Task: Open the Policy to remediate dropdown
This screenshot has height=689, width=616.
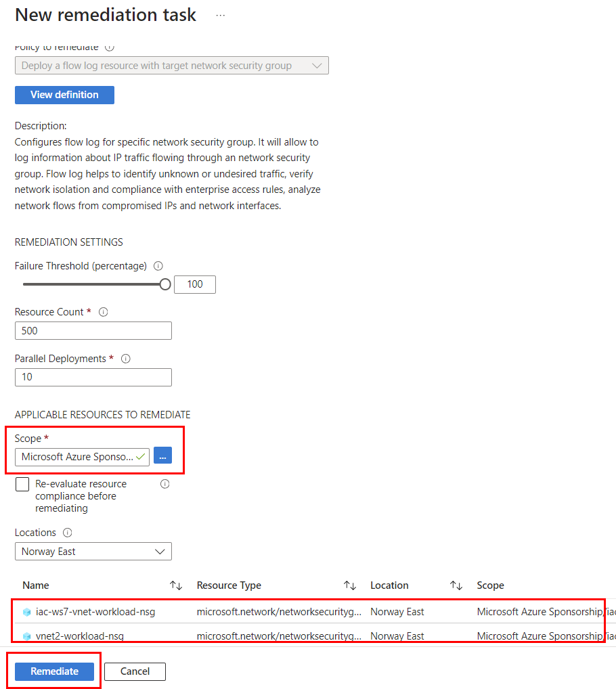Action: pyautogui.click(x=171, y=66)
